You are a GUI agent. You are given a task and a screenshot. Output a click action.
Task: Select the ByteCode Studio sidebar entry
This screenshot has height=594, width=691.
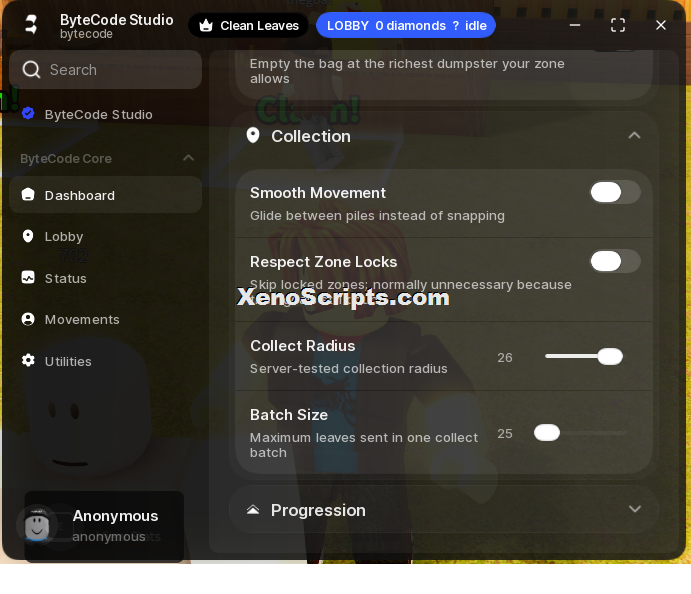105,115
